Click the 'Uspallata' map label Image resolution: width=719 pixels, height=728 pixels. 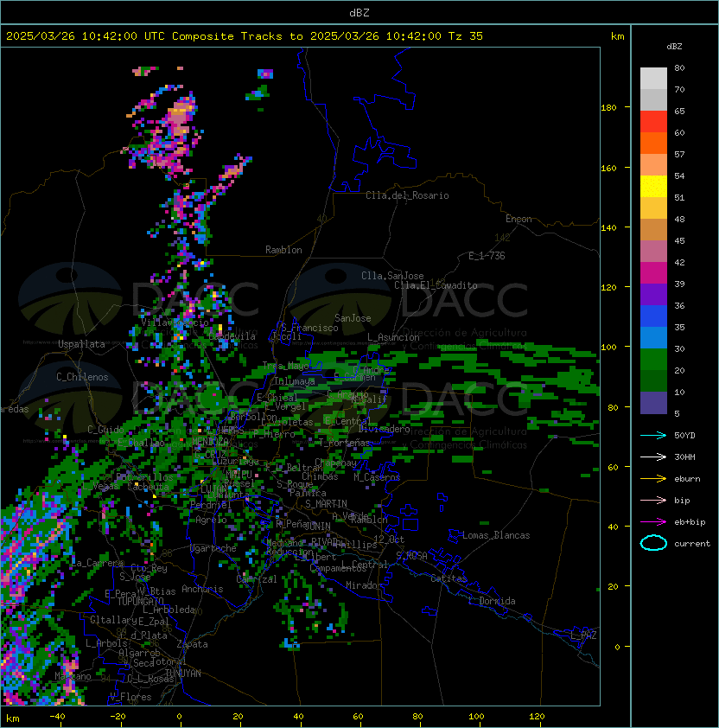point(81,344)
